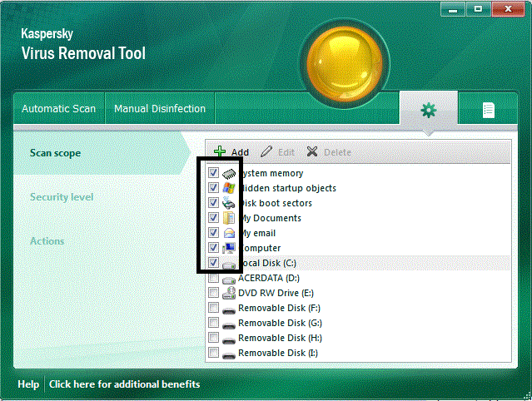Check the Removable Disk (F:) checkbox
Image resolution: width=532 pixels, height=401 pixels.
213,308
